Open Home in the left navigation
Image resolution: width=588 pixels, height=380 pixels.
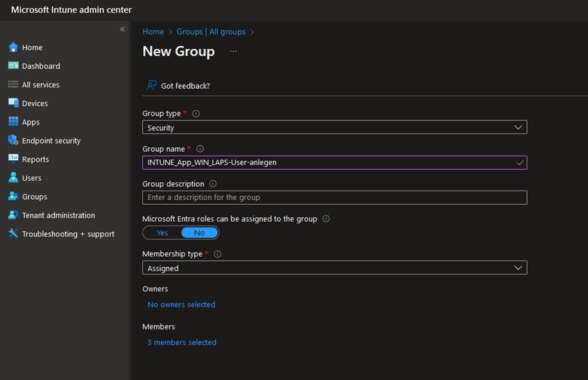[32, 47]
